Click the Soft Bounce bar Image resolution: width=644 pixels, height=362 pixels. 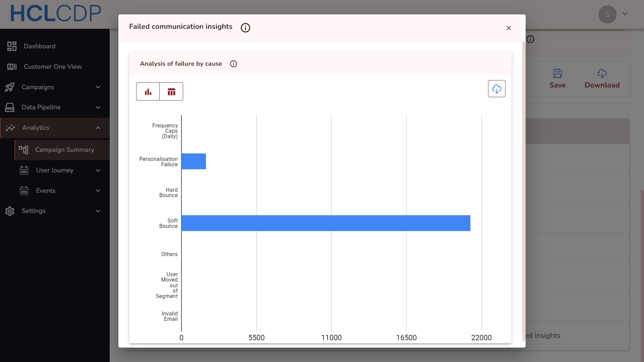(325, 223)
